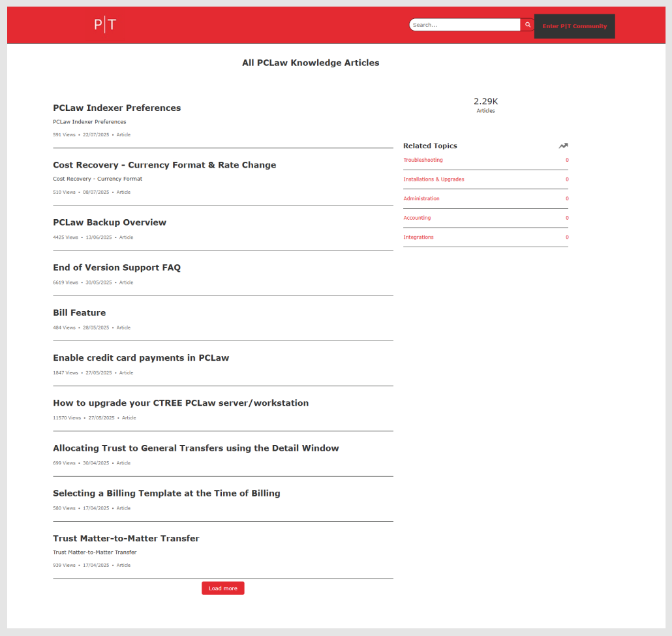Viewport: 672px width, 636px height.
Task: Click the All PCLaw Knowledge Articles heading
Action: pyautogui.click(x=311, y=63)
